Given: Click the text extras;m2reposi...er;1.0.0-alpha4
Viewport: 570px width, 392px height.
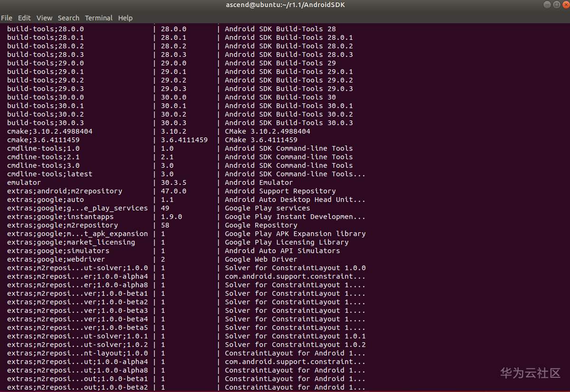Looking at the screenshot, I should pos(77,276).
